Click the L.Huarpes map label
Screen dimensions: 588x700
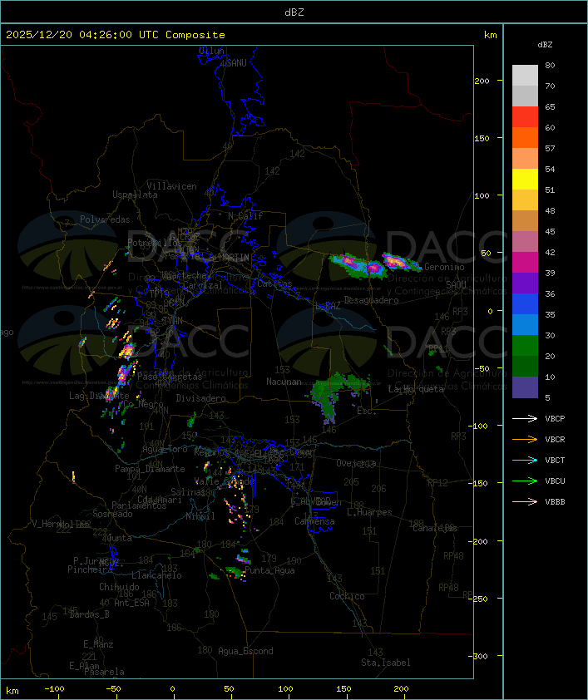pos(369,512)
